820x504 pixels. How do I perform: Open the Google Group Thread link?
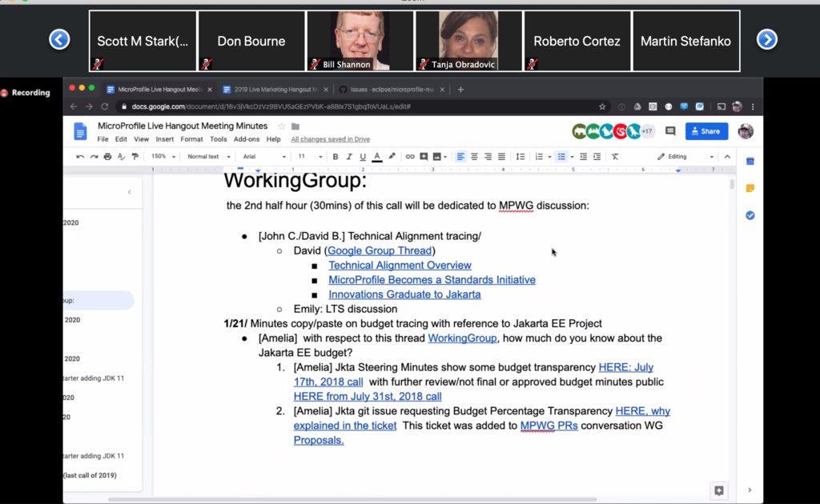380,250
